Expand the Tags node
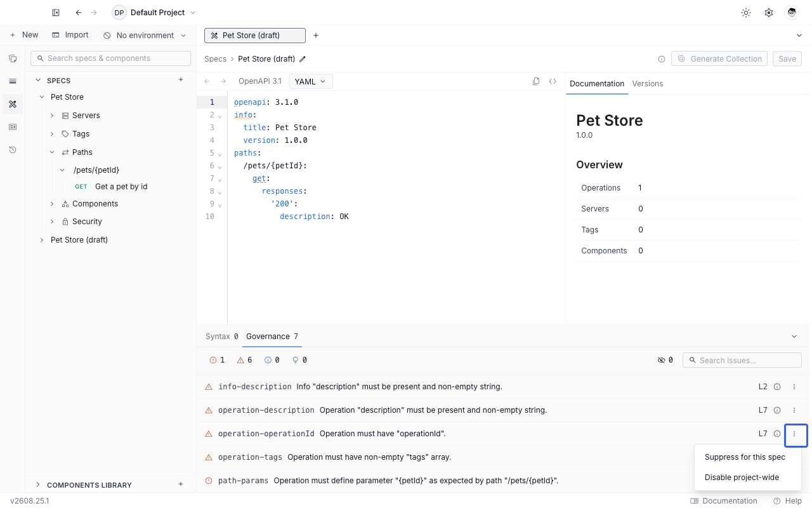This screenshot has height=508, width=812. pos(52,134)
